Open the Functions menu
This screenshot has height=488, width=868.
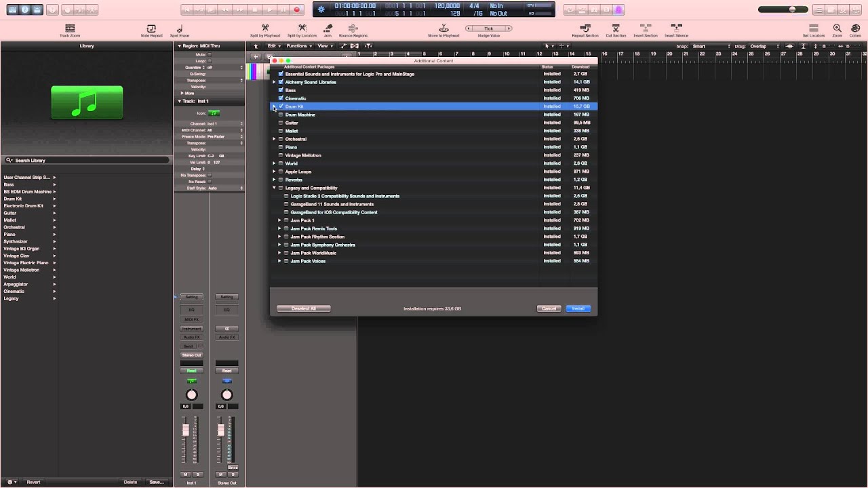tap(298, 46)
